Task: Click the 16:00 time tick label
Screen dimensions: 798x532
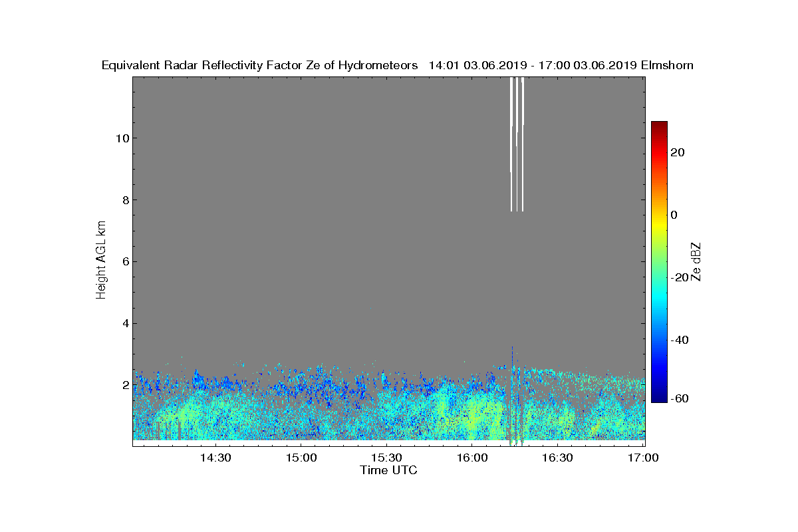Action: tap(472, 458)
